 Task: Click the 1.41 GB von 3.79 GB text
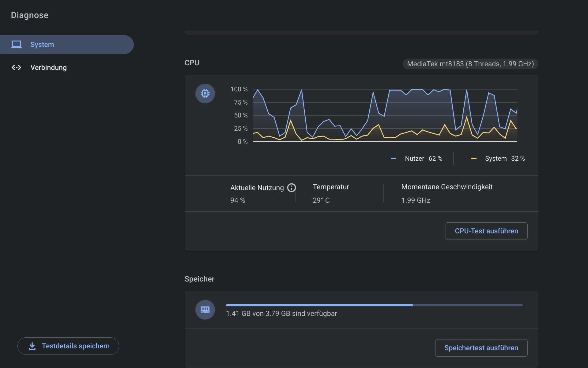(281, 313)
